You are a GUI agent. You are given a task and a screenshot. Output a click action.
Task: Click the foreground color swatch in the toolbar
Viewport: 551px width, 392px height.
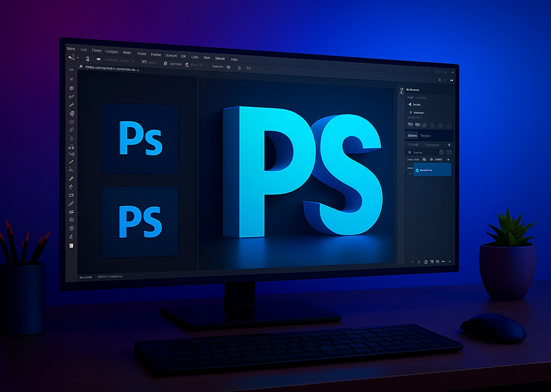click(71, 246)
